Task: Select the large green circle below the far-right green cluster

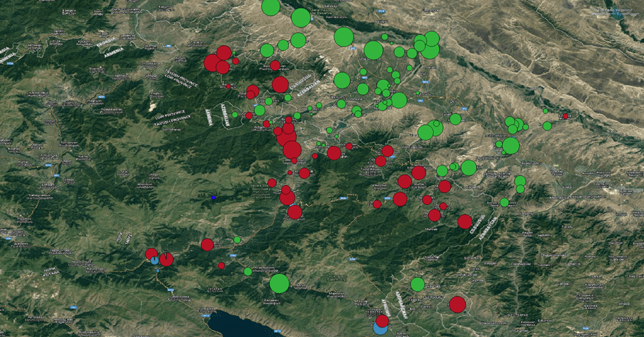Action: tap(510, 146)
